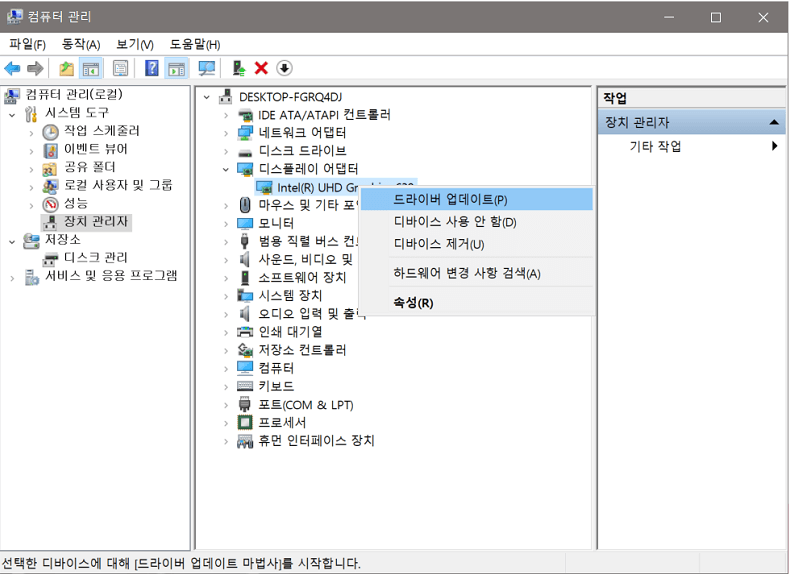
Task: Minimize the 컴퓨터 관리 window
Action: [x=669, y=18]
